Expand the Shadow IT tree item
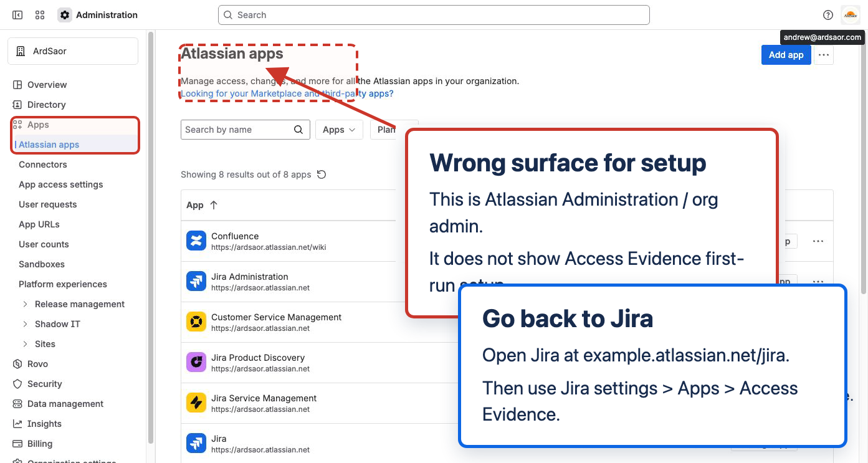The image size is (868, 463). point(26,324)
